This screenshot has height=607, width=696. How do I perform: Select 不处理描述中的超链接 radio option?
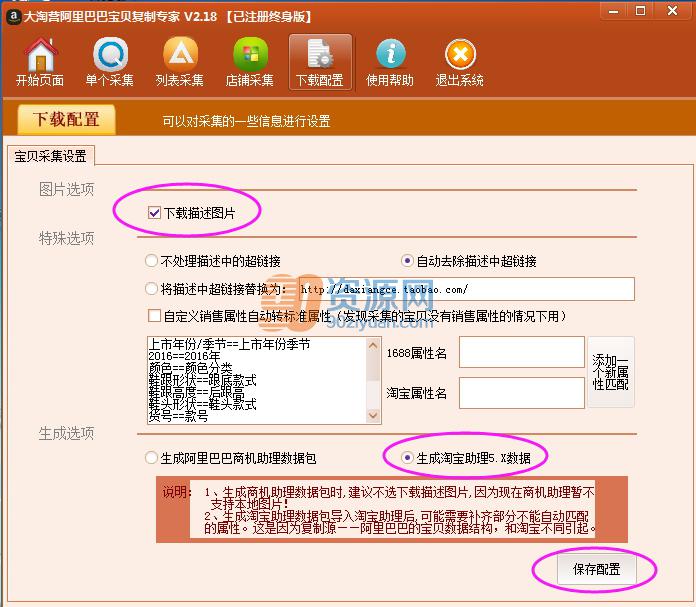(x=151, y=261)
